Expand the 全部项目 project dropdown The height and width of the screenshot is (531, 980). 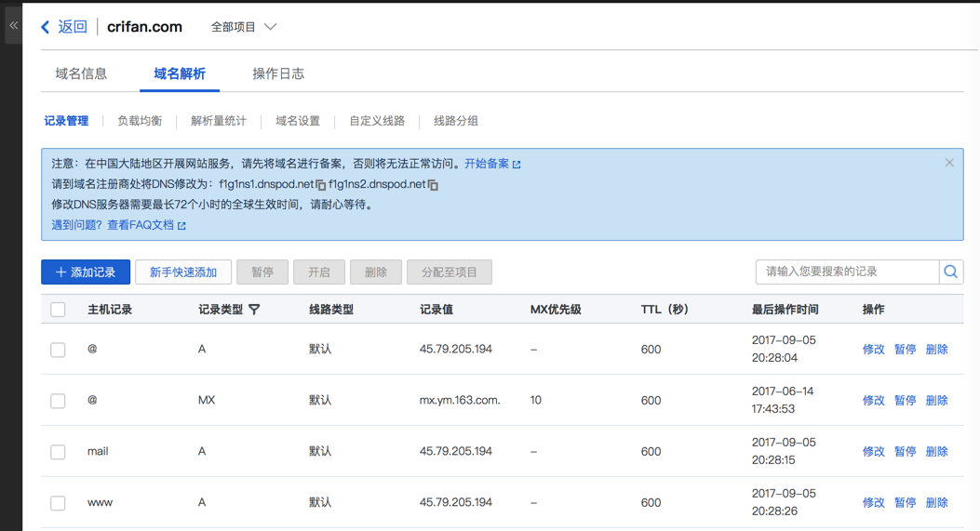click(x=244, y=27)
